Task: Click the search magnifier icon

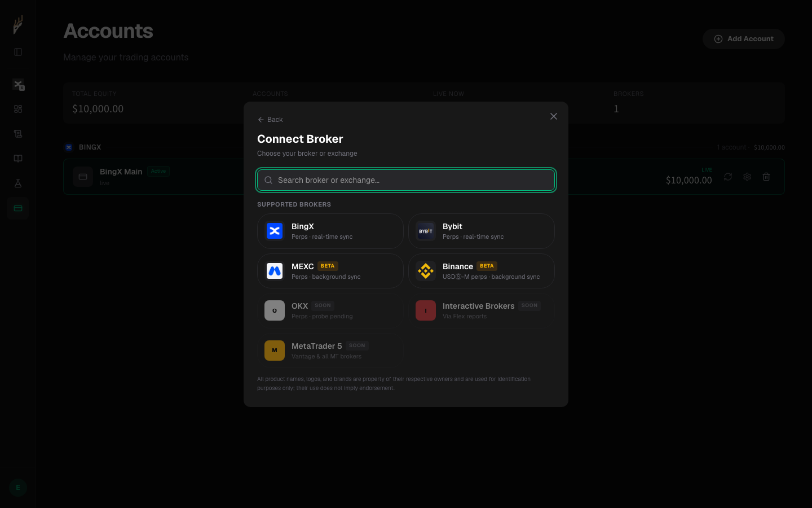Action: pos(268,180)
